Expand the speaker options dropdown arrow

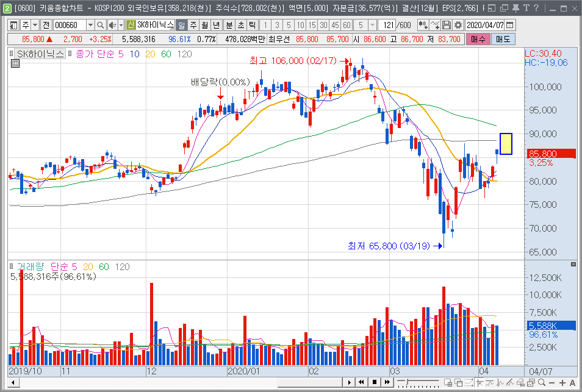[121, 25]
